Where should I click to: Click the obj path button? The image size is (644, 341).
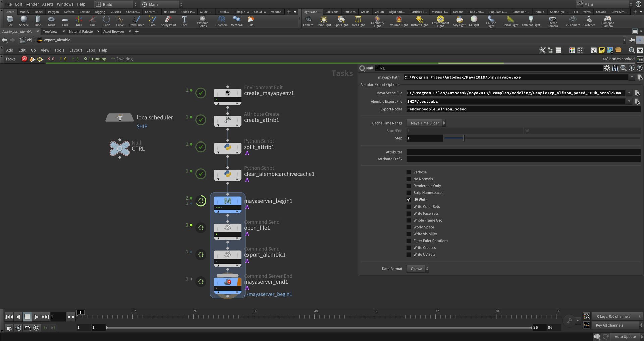(x=26, y=40)
